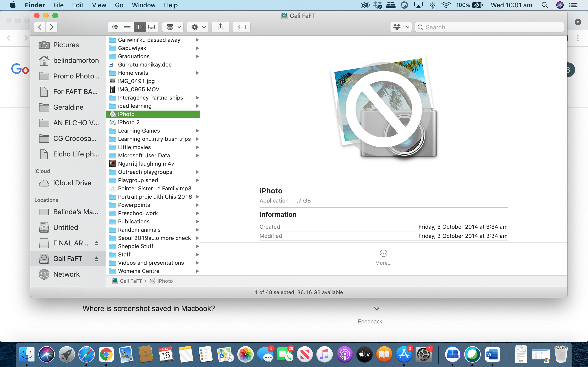Switch to icon view in toolbar
Screen dimensions: 588x367
point(115,27)
